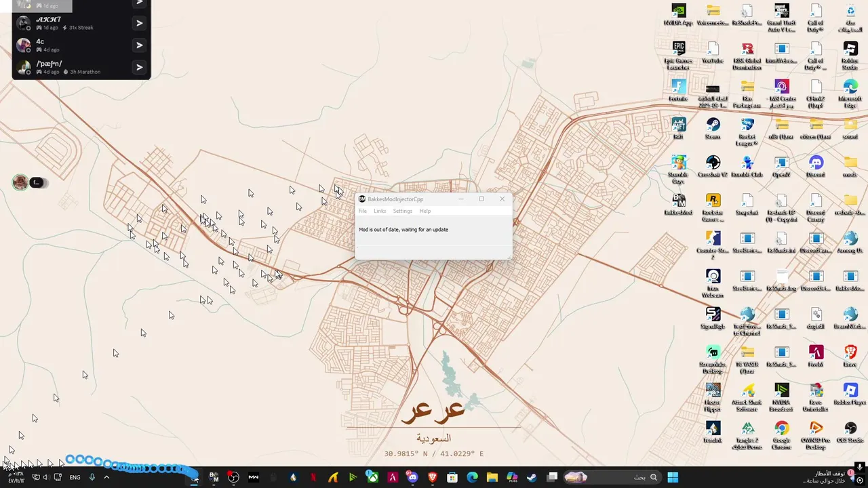Image resolution: width=868 pixels, height=488 pixels.
Task: Select the Grand Theft Auto V desktop icon
Action: tap(781, 18)
